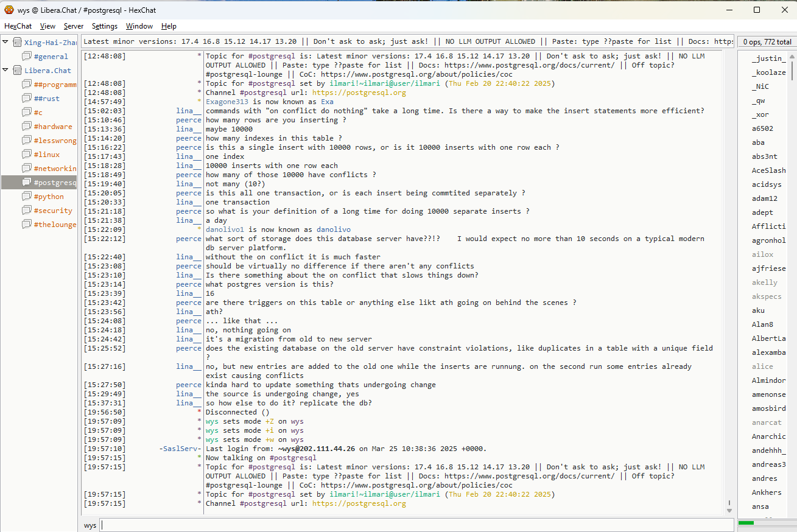
Task: Open the Server menu
Action: tap(74, 26)
